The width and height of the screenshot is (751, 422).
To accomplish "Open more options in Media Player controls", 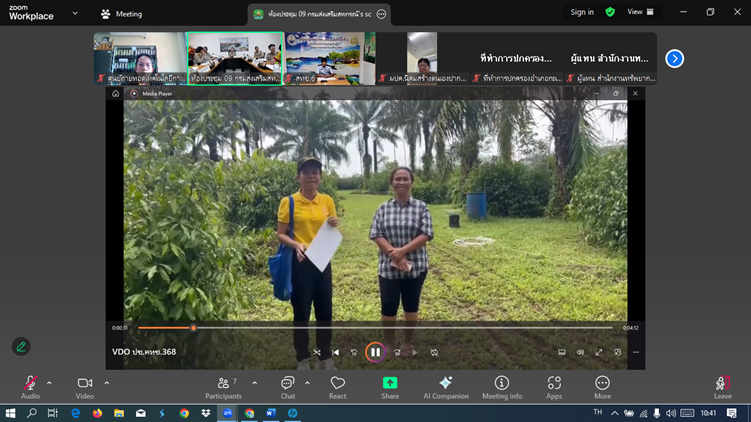I will point(636,353).
